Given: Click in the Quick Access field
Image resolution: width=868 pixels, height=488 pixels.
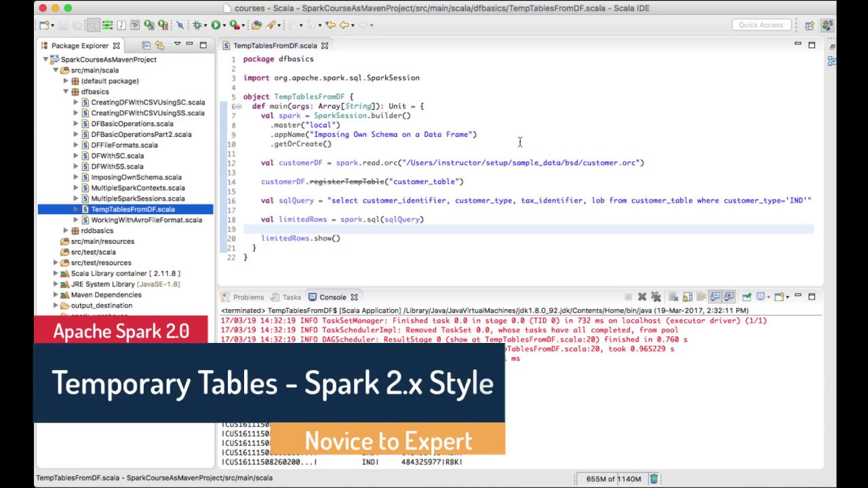Looking at the screenshot, I should pyautogui.click(x=760, y=25).
